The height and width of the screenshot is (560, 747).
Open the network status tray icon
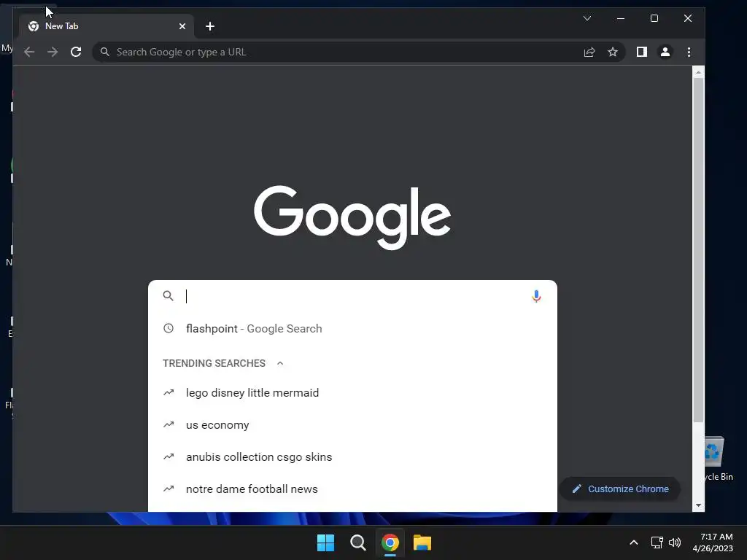coord(657,542)
